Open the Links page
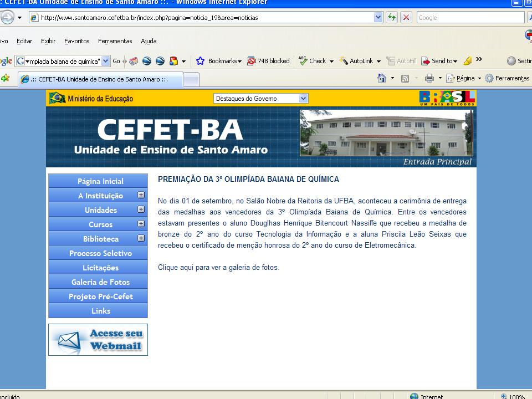 tap(98, 311)
